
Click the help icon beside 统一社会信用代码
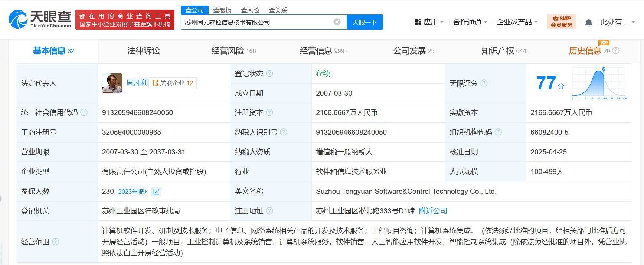[84, 112]
